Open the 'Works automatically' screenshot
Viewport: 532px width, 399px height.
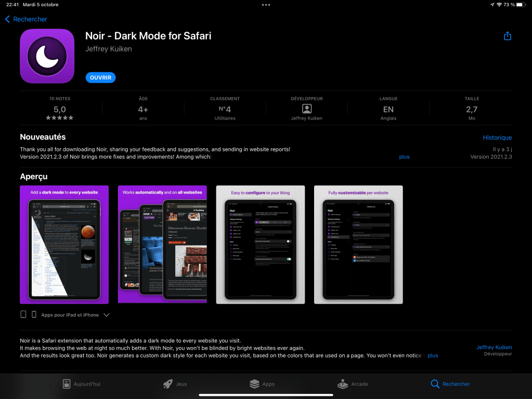pyautogui.click(x=162, y=244)
